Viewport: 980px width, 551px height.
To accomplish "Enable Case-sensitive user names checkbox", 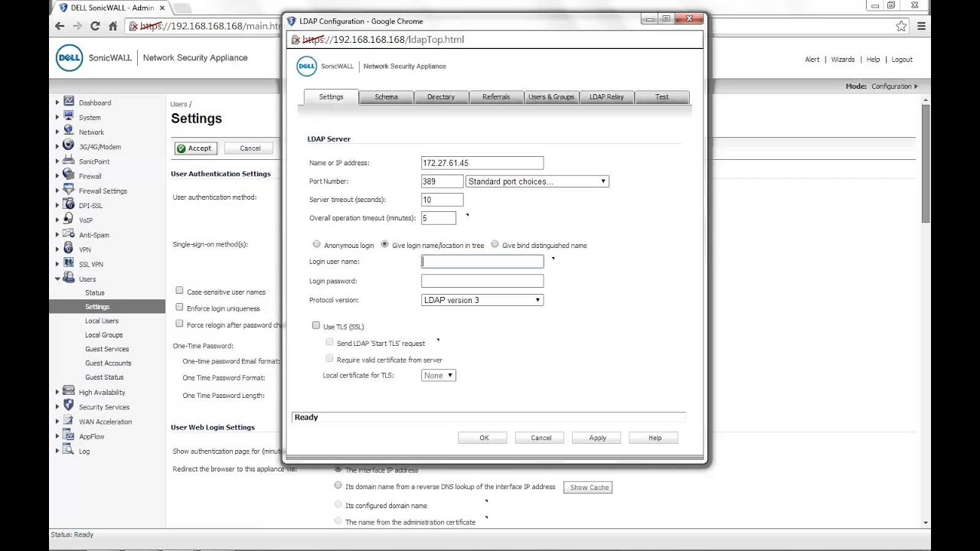I will coord(179,290).
